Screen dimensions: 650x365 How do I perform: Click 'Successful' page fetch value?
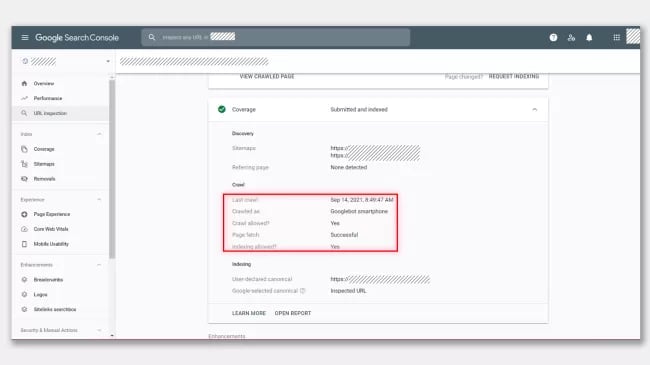click(344, 235)
